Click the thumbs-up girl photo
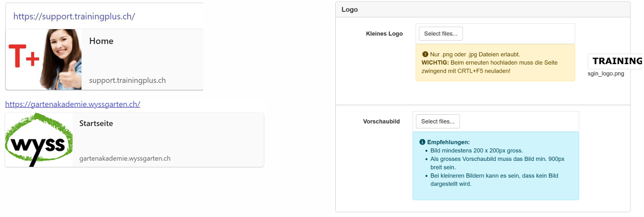 tap(62, 59)
